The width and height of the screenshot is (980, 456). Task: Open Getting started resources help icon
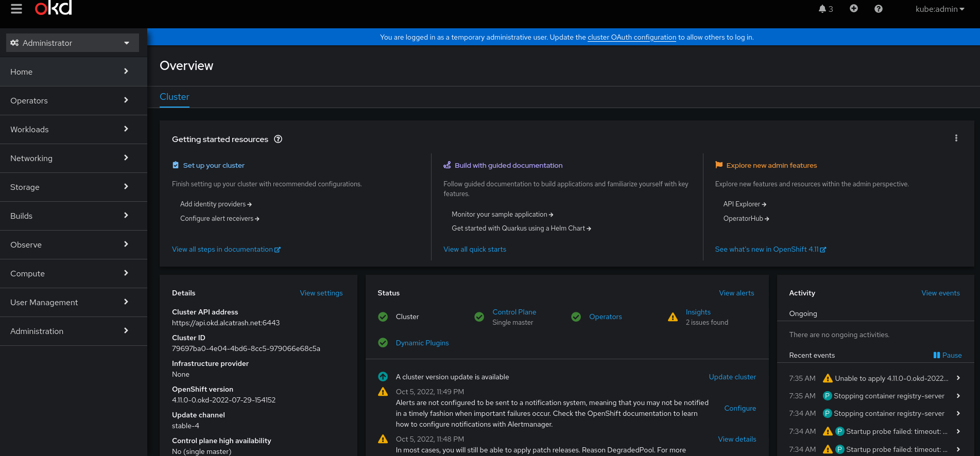pyautogui.click(x=278, y=139)
